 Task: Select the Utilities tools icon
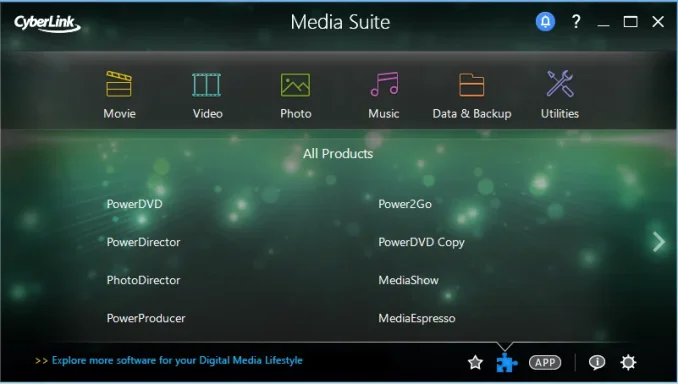click(x=560, y=84)
